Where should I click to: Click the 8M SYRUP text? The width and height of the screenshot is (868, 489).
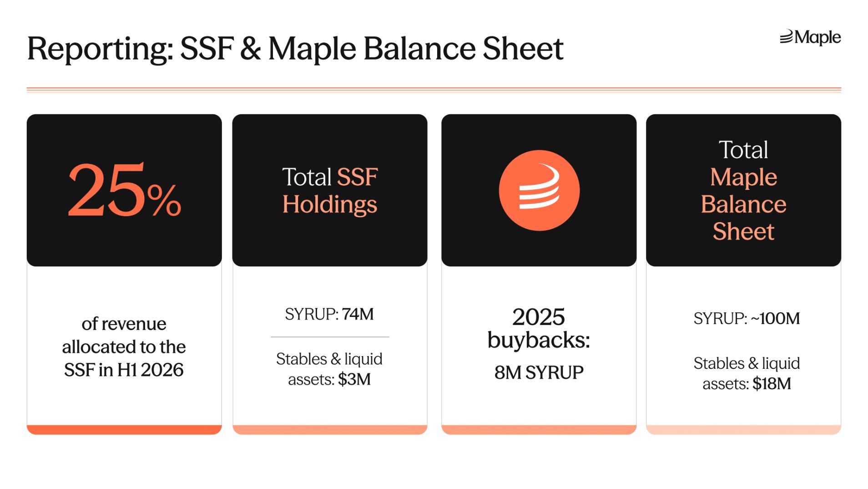pyautogui.click(x=539, y=372)
